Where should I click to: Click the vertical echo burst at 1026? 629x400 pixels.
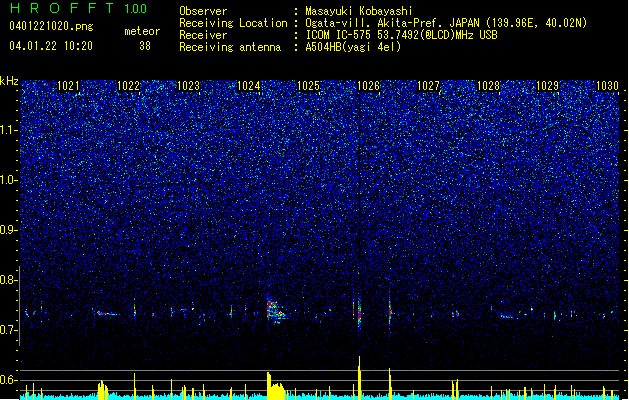(x=358, y=315)
